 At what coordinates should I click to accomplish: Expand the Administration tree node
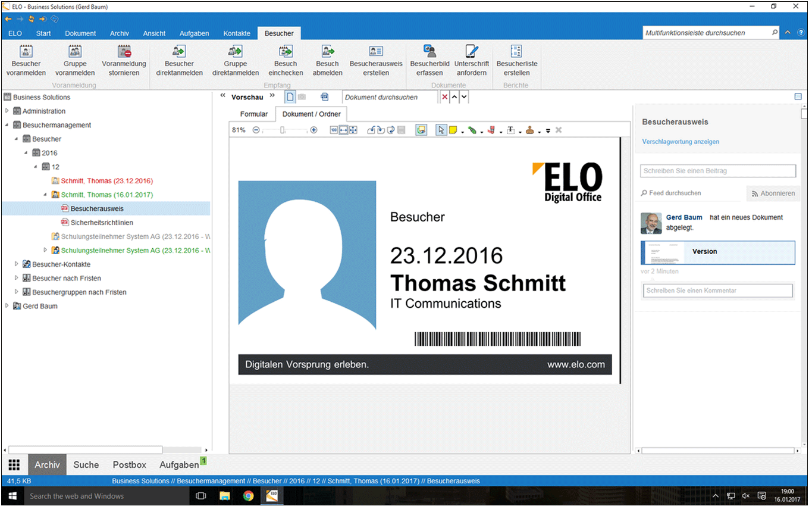tap(7, 111)
